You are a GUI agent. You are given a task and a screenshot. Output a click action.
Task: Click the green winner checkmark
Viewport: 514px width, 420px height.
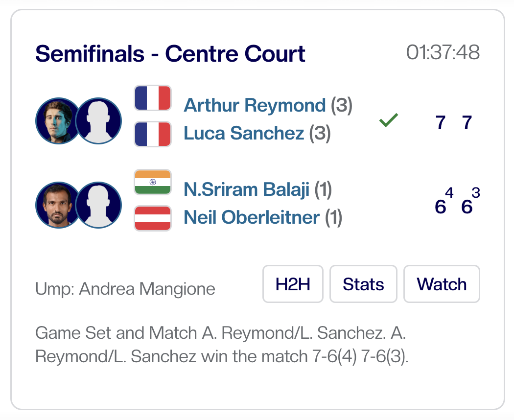coord(389,120)
